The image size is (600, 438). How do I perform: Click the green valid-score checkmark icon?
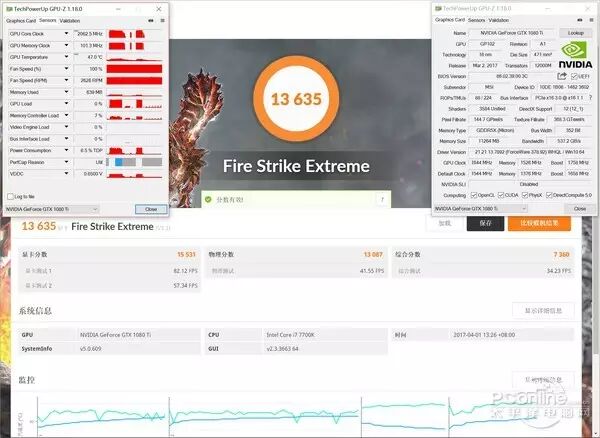tap(208, 199)
